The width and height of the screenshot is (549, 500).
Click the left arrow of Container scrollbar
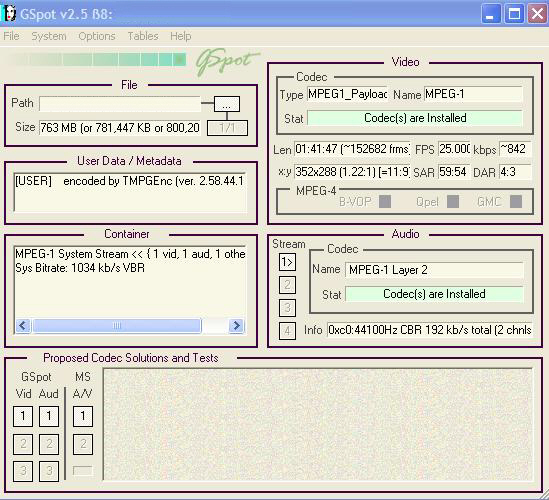point(23,326)
